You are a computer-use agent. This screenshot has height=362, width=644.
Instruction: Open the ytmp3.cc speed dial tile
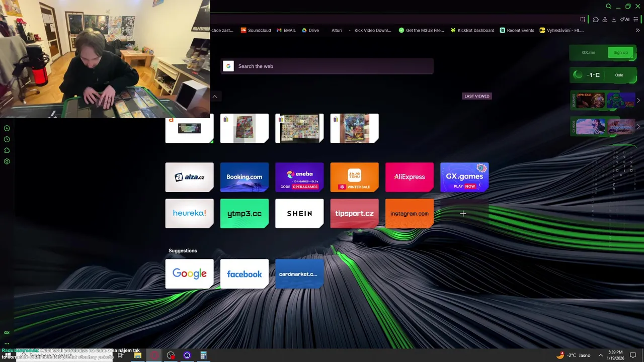tap(244, 213)
